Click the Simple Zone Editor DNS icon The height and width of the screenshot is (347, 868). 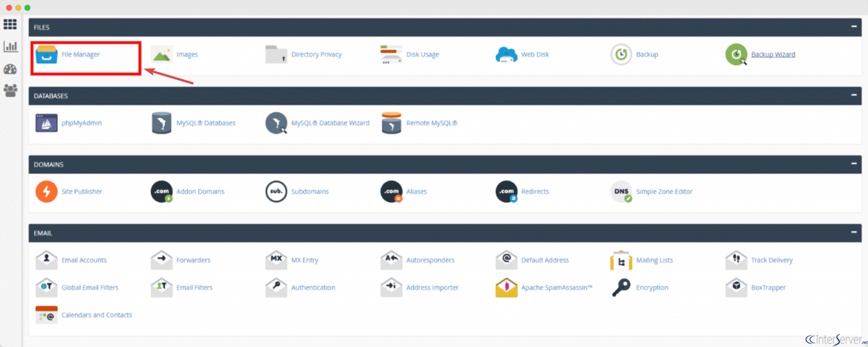(621, 192)
